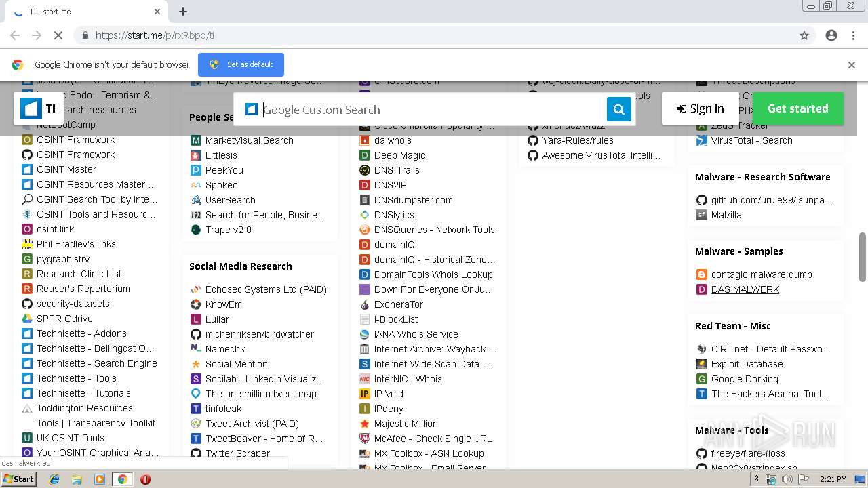Open DNSdumpster.com link
868x488 pixels.
click(x=413, y=200)
